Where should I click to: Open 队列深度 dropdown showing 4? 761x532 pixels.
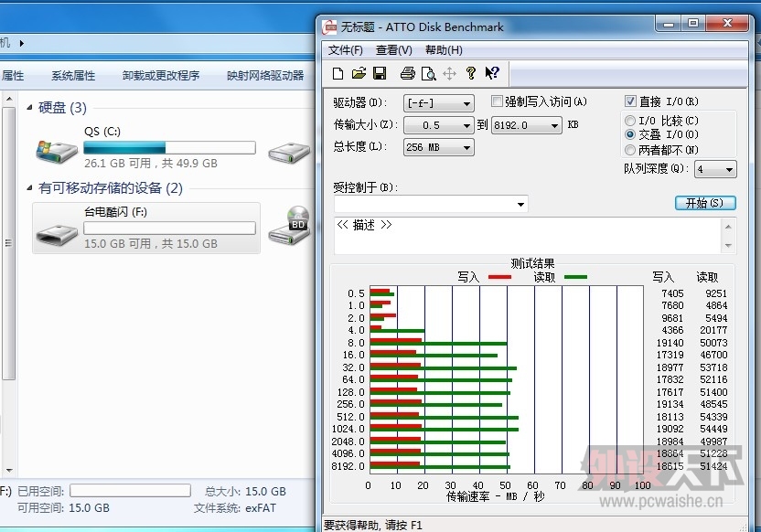[x=715, y=169]
